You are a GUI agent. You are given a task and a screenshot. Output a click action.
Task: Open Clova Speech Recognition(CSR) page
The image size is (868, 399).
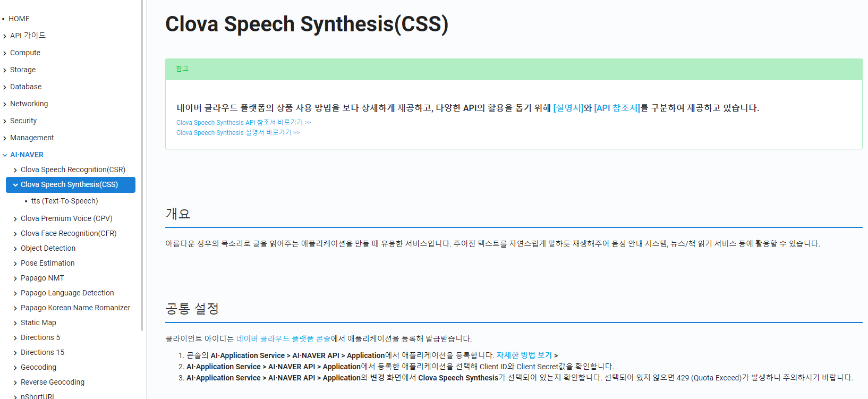[73, 169]
